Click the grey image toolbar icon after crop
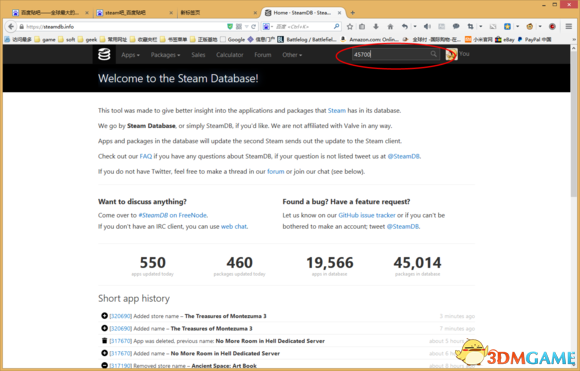This screenshot has width=580, height=371. click(493, 26)
